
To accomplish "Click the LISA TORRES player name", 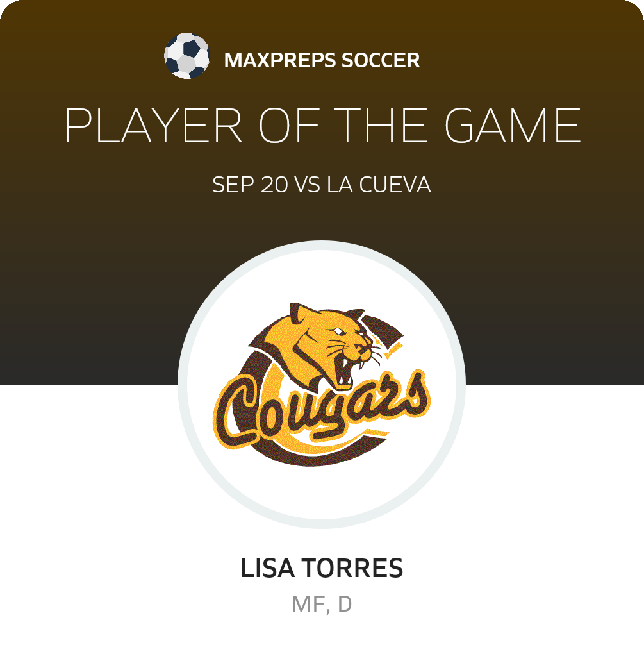I will point(322,568).
